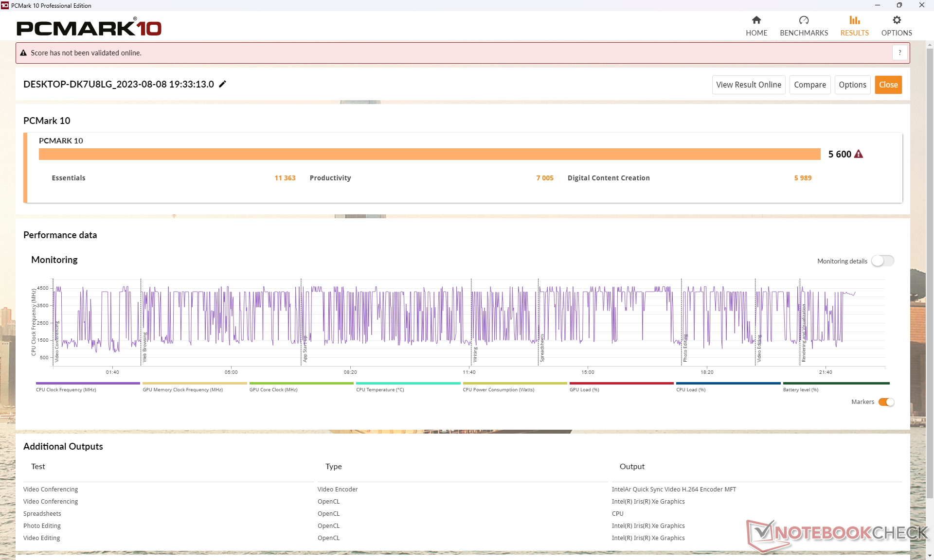
Task: Open Options gear icon
Action: 897,20
